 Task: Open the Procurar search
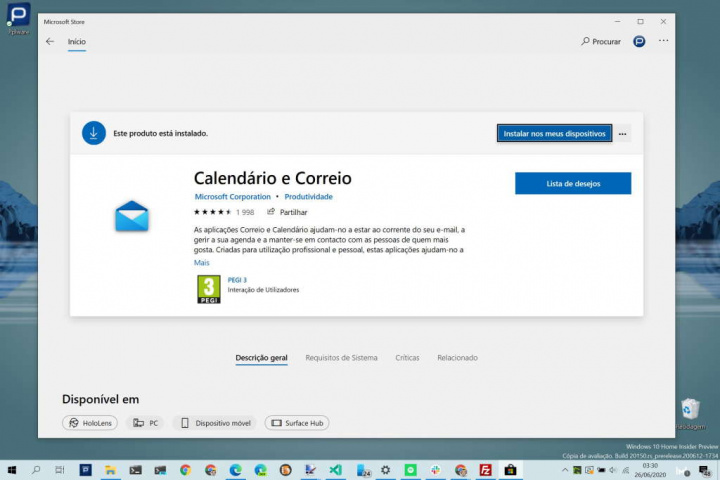pyautogui.click(x=601, y=42)
